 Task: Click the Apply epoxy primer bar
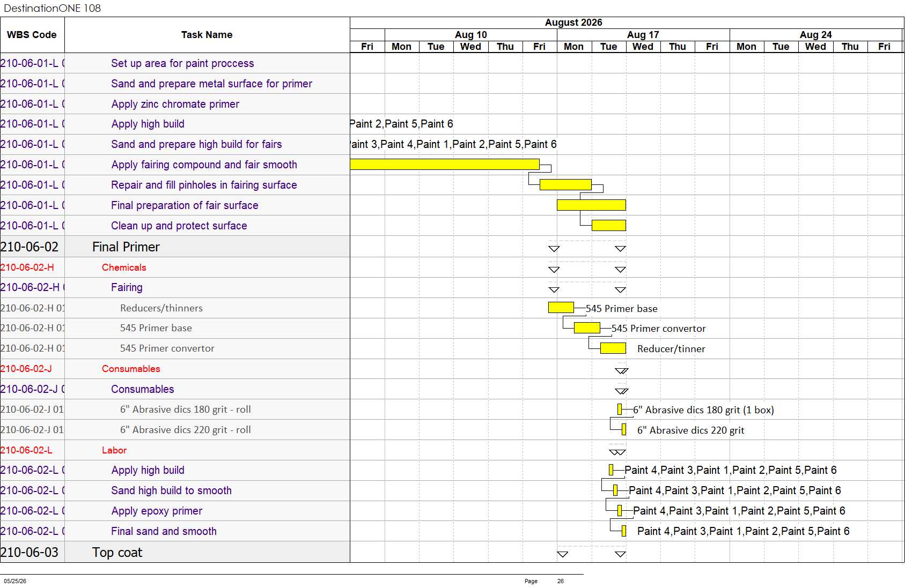[620, 510]
